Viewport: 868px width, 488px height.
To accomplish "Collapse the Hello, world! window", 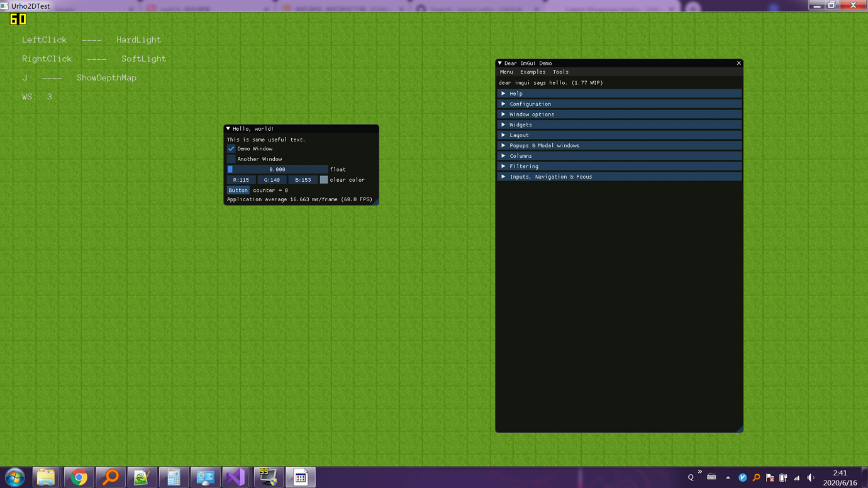I will pyautogui.click(x=228, y=129).
